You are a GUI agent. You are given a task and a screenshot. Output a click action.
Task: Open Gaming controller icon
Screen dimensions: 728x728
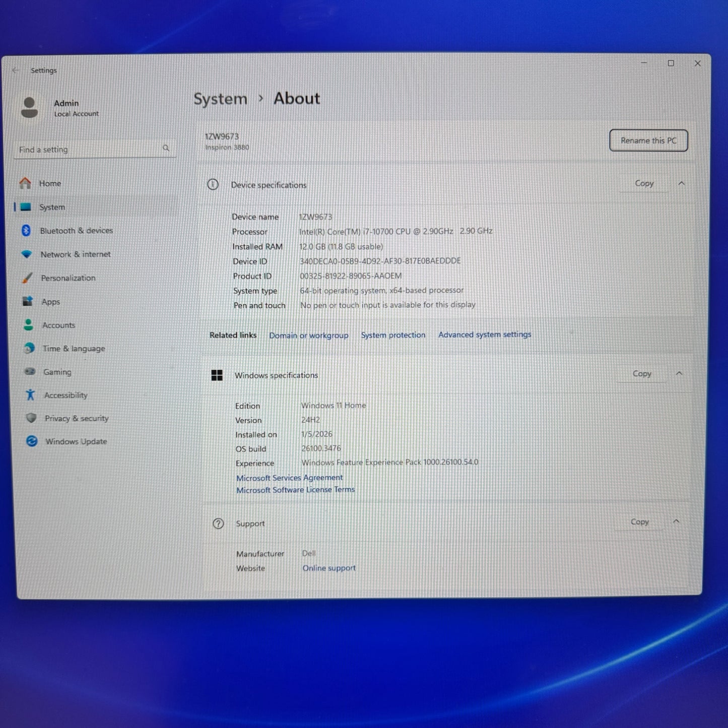coord(30,372)
